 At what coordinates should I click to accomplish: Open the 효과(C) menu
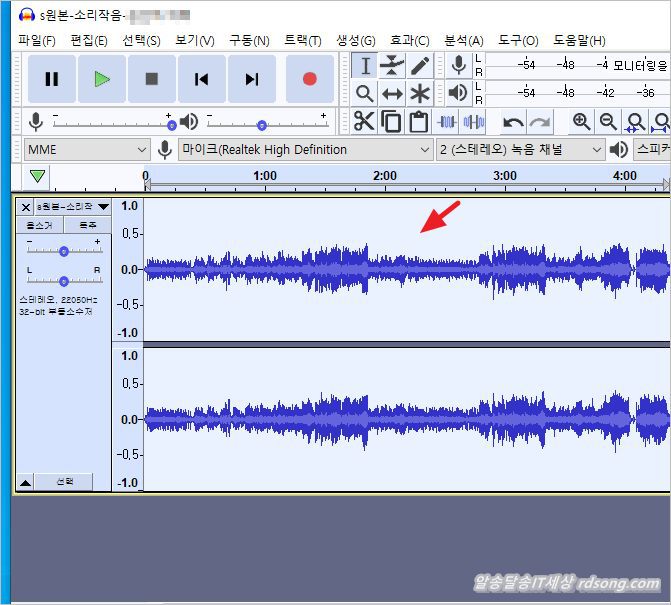click(410, 41)
